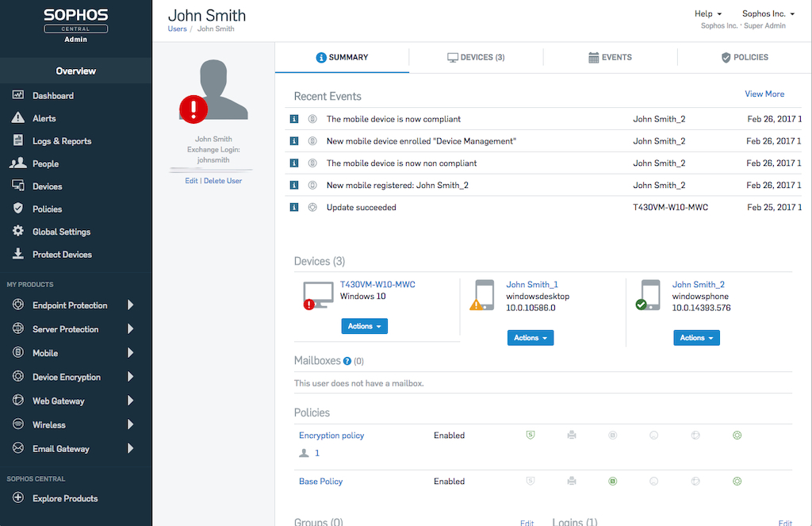Click the Encryption policy user count icon

304,453
